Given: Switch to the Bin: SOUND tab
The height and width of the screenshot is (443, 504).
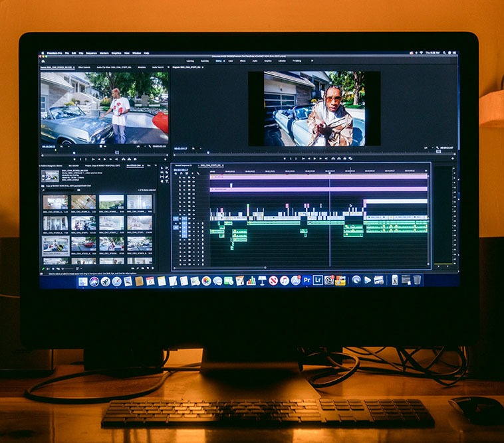Looking at the screenshot, I should [74, 165].
